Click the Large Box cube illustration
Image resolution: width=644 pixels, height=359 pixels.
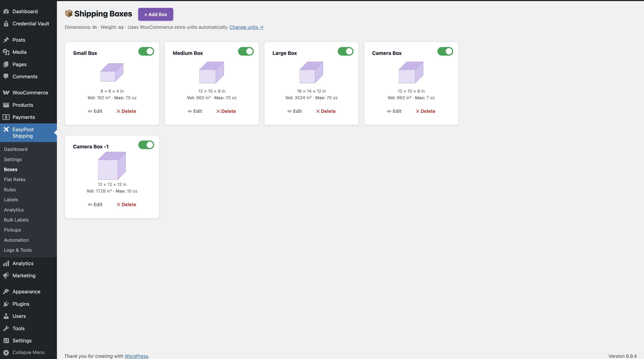pyautogui.click(x=311, y=72)
